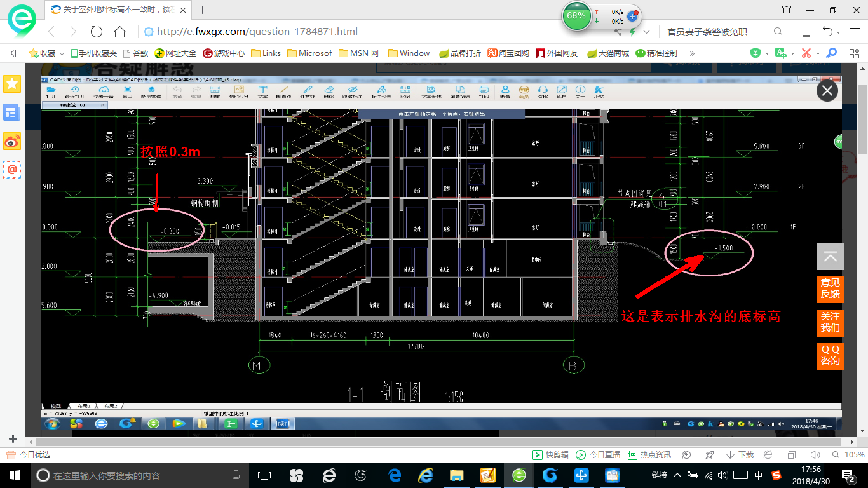Open the 外国网友 bookmark
Viewport: 868px width, 488px height.
[557, 53]
